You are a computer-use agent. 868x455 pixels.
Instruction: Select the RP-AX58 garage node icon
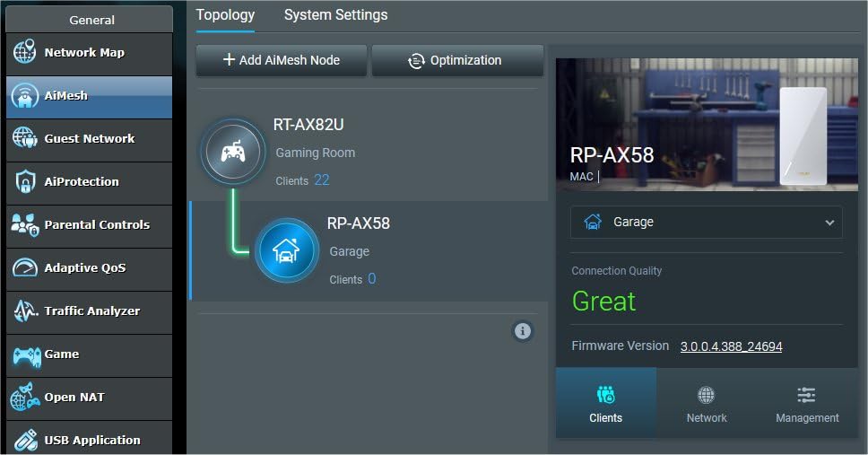point(286,250)
